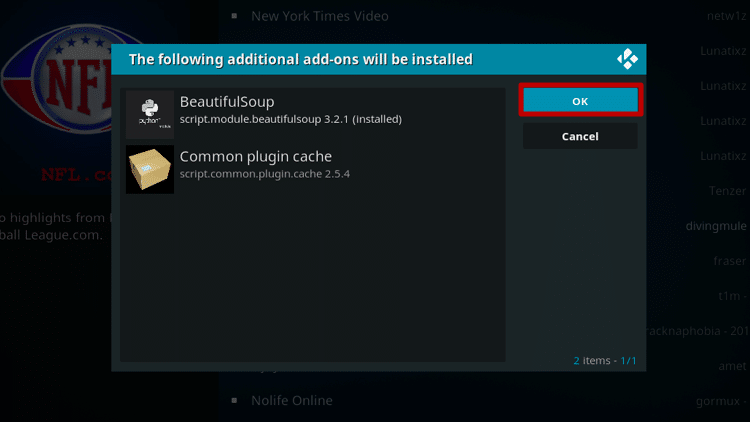This screenshot has height=422, width=750.
Task: Click the Kodi logo in the dialog header
Action: tap(627, 59)
